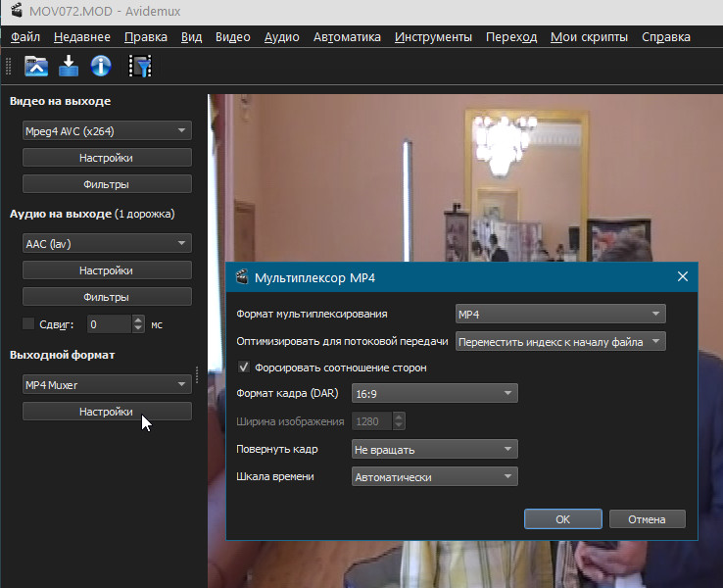Image resolution: width=723 pixels, height=588 pixels.
Task: Open the Мои скрипты menu
Action: (590, 37)
